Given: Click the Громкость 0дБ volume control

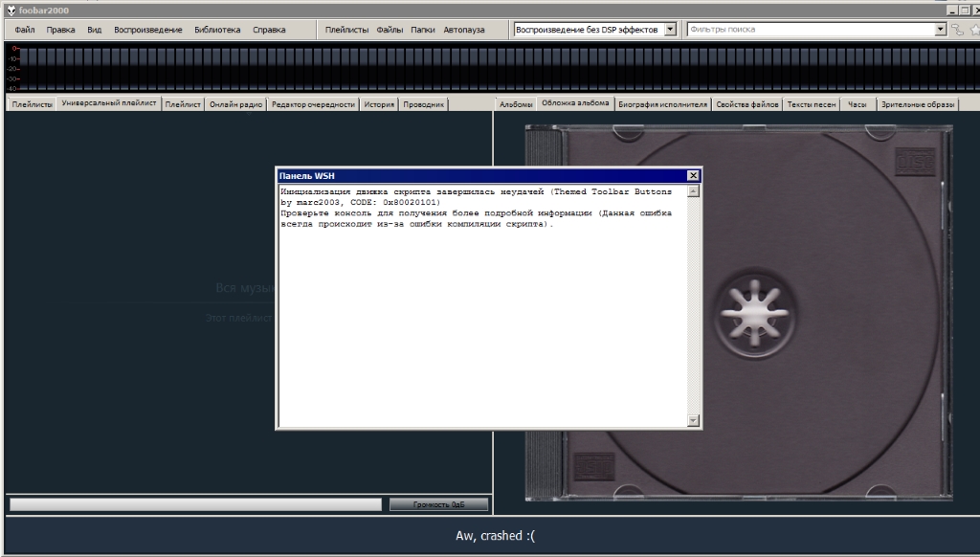Looking at the screenshot, I should (x=438, y=504).
